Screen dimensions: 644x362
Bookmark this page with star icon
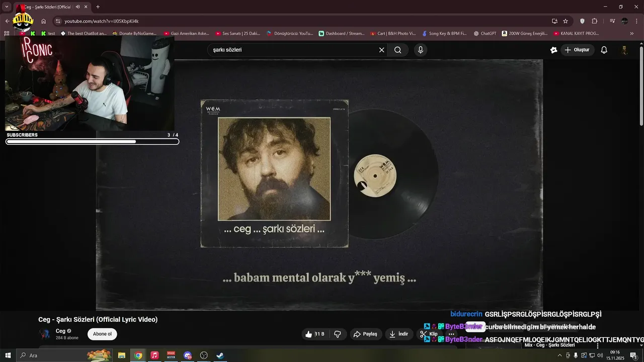pyautogui.click(x=566, y=21)
